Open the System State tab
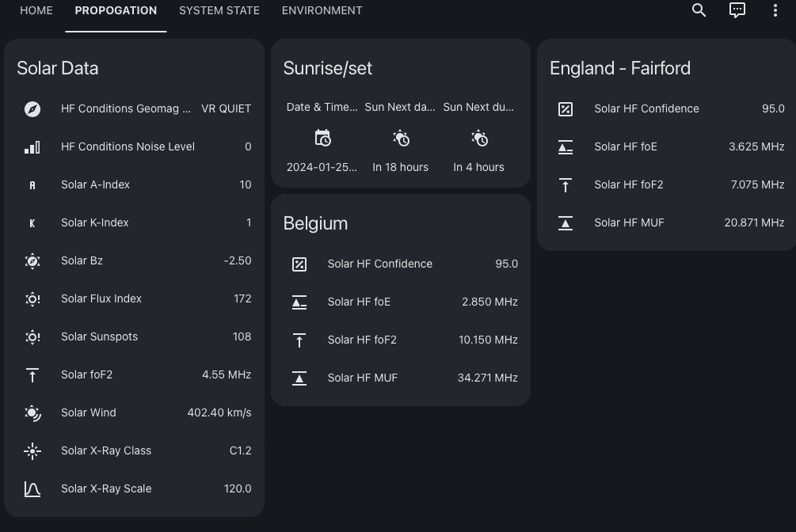Viewport: 796px width, 532px height. 219,10
